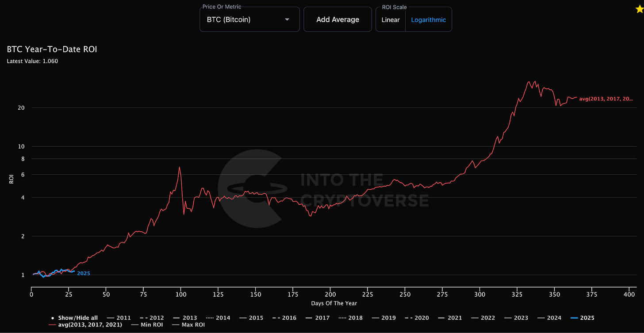Click the yellow favorite star icon
The width and height of the screenshot is (644, 333).
[639, 9]
